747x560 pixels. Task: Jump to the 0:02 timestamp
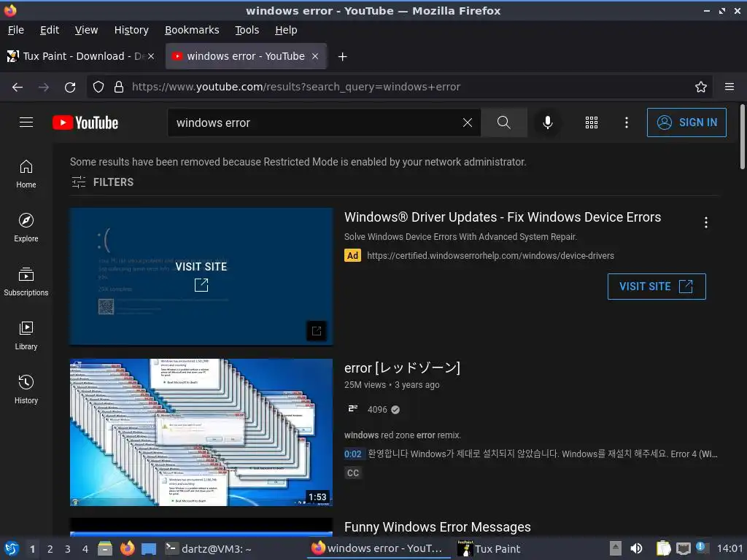coord(353,454)
